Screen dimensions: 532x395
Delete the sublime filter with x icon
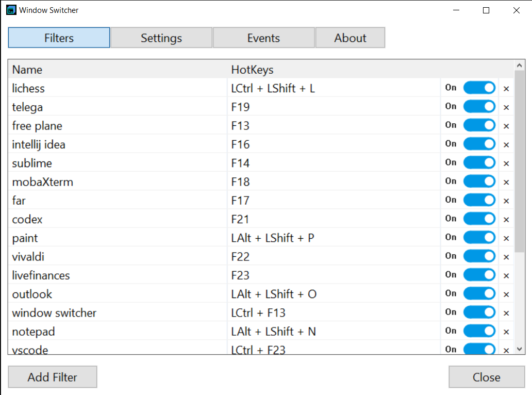(x=506, y=163)
